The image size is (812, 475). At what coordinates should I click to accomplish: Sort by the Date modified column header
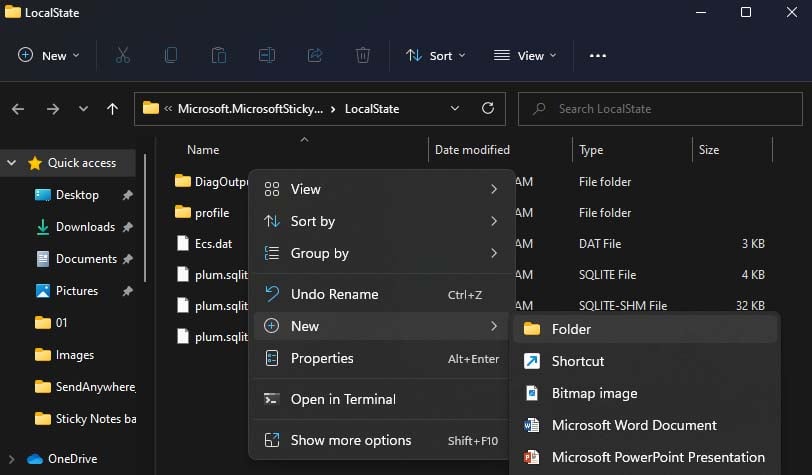point(472,150)
